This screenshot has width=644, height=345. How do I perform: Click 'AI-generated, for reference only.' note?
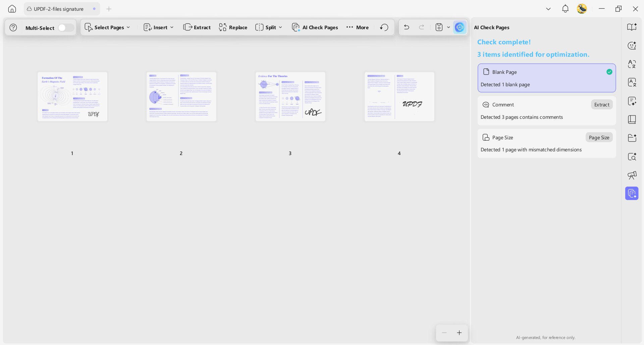546,338
